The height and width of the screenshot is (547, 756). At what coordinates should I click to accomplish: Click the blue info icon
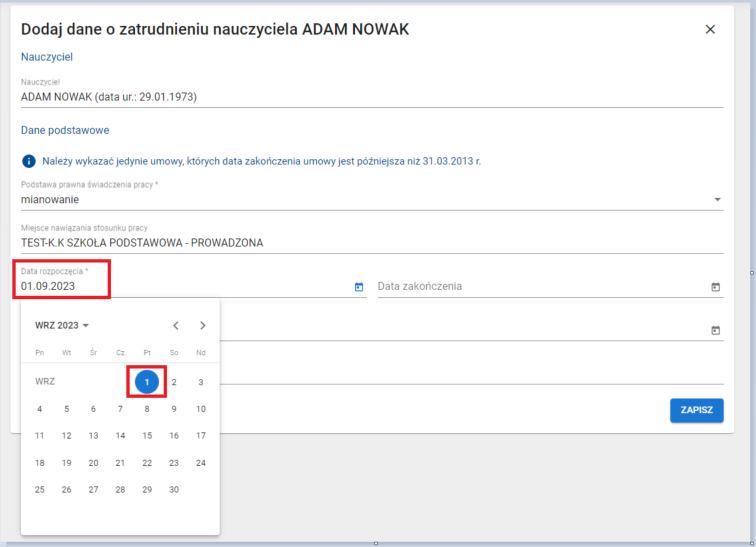point(29,160)
